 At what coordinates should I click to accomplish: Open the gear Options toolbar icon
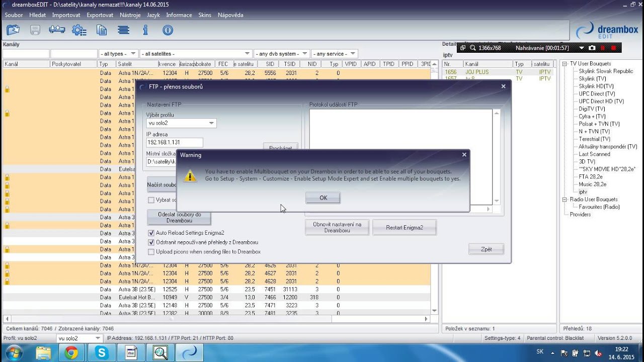click(79, 30)
